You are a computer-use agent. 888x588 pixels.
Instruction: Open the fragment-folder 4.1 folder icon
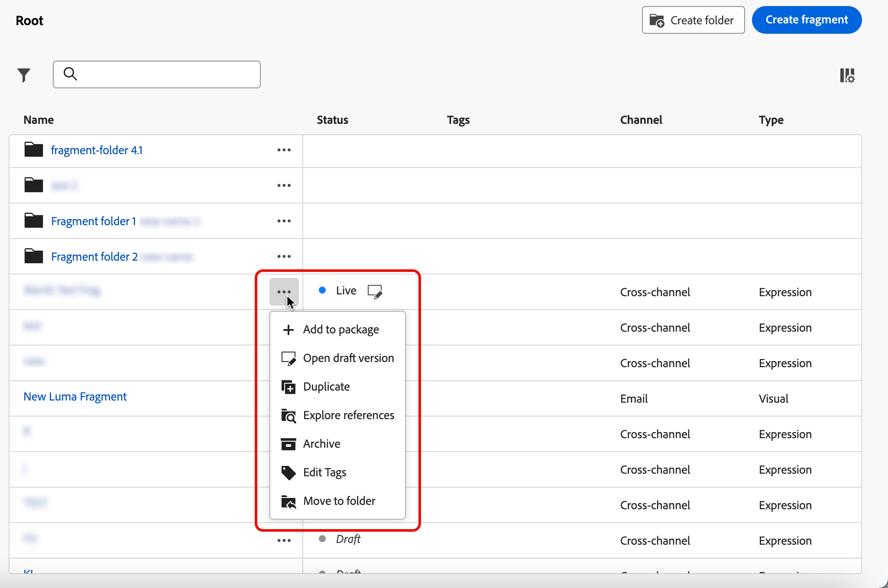point(33,150)
